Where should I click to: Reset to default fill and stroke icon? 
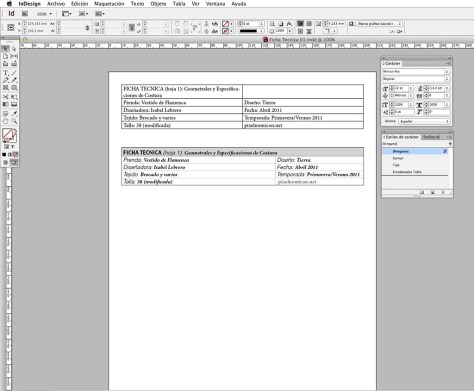tap(4, 141)
